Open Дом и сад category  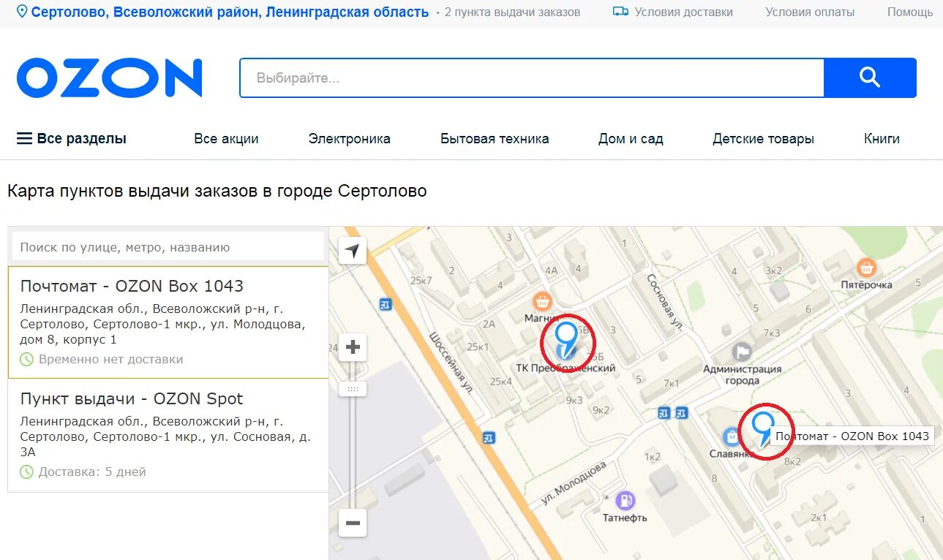point(631,138)
